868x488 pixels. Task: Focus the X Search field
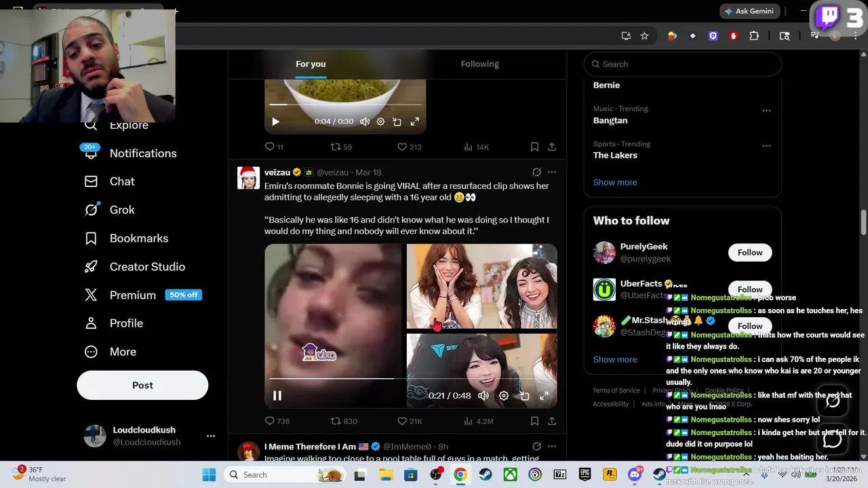click(682, 64)
